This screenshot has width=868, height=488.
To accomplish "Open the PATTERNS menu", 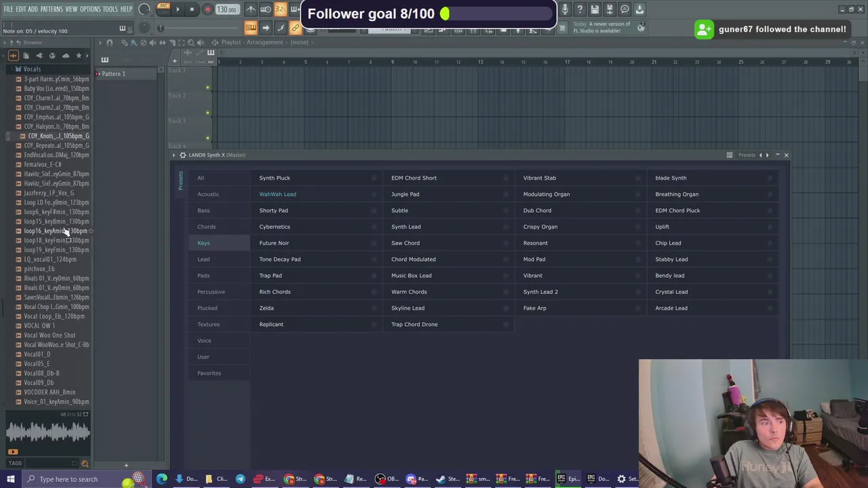I will coord(52,9).
